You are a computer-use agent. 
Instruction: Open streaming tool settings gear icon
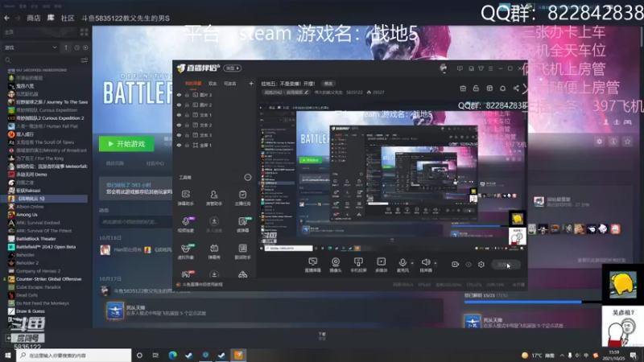(x=481, y=265)
